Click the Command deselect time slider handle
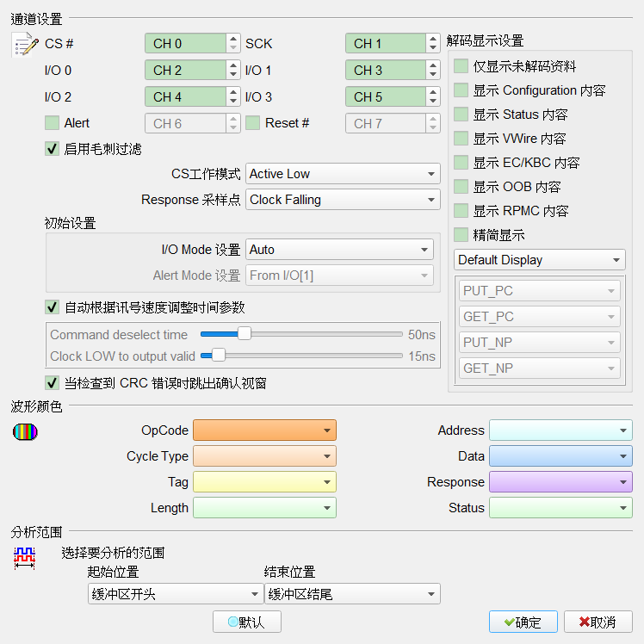 (245, 334)
